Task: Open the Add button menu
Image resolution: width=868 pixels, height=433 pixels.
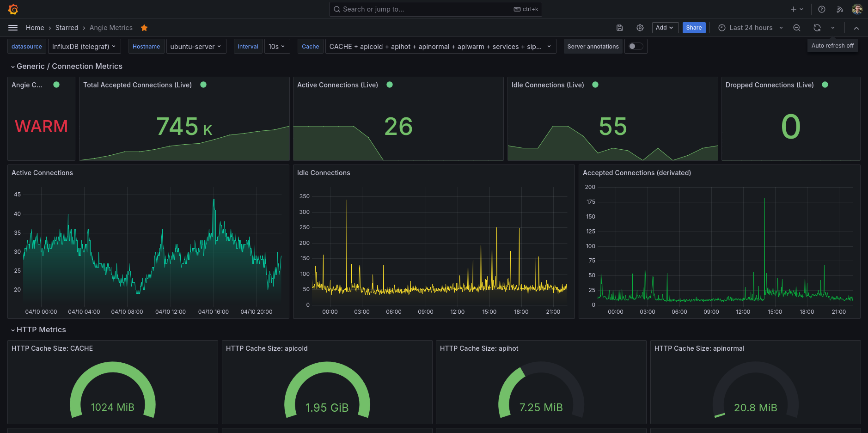Action: click(x=665, y=28)
